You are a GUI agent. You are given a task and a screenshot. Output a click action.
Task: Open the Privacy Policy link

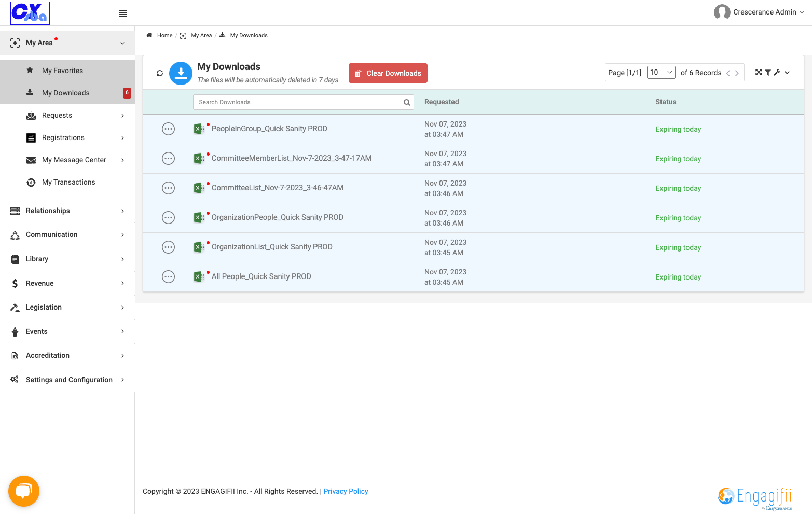pos(346,491)
